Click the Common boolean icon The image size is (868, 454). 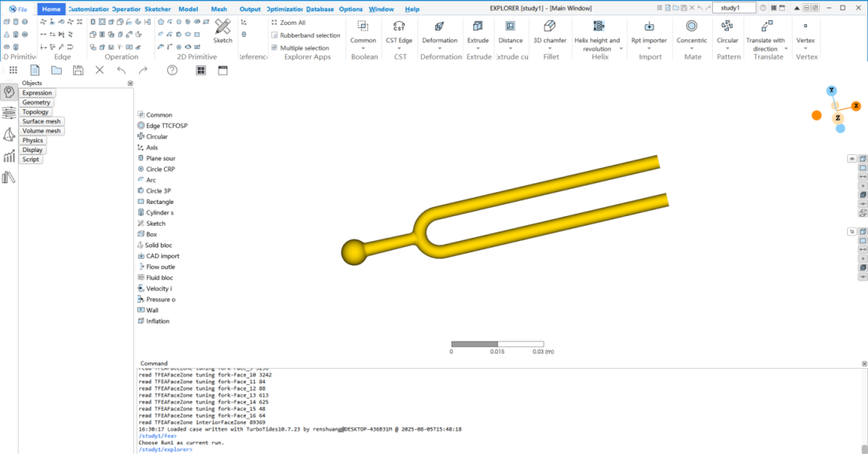point(362,26)
